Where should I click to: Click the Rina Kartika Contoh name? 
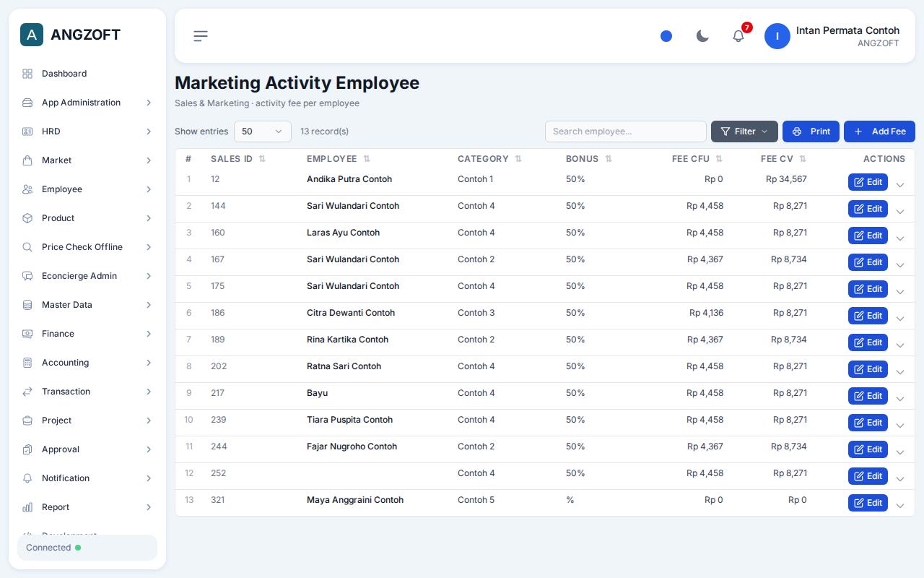(347, 340)
